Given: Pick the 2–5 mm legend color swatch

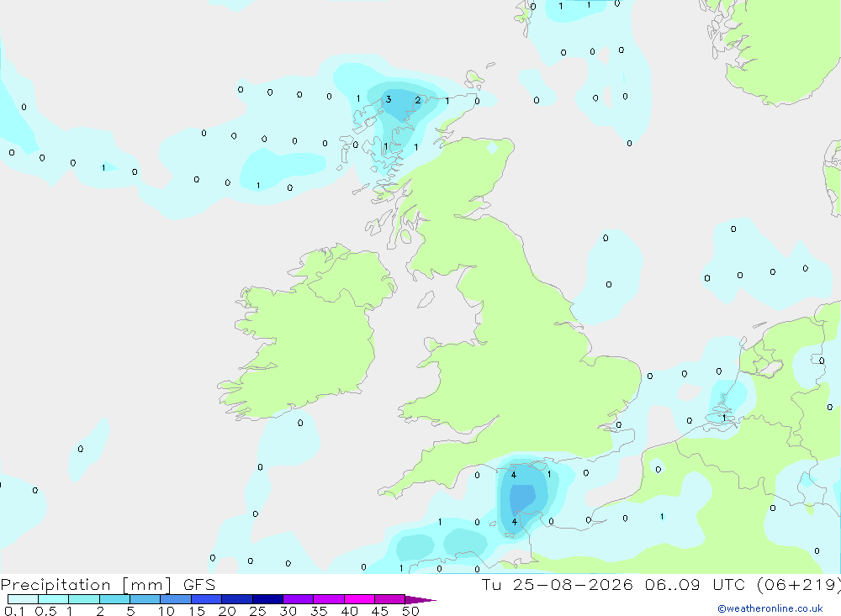Looking at the screenshot, I should (114, 599).
